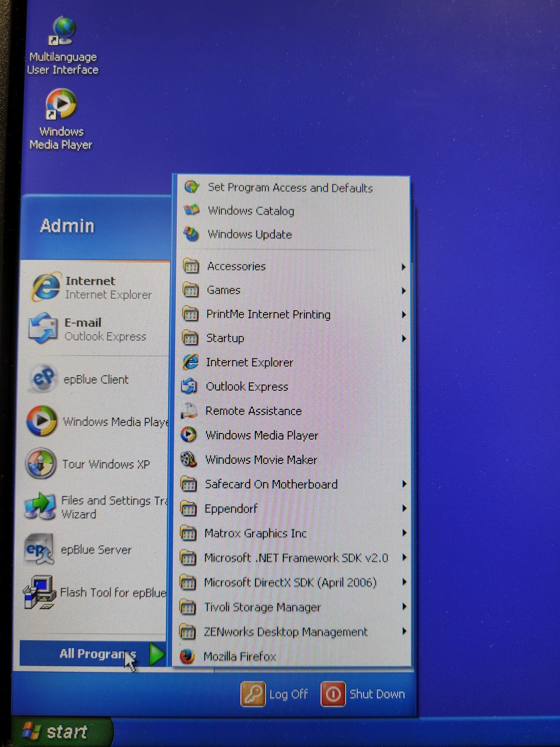Click the Accessories folder icon
Screen dimensions: 560x747
click(191, 266)
